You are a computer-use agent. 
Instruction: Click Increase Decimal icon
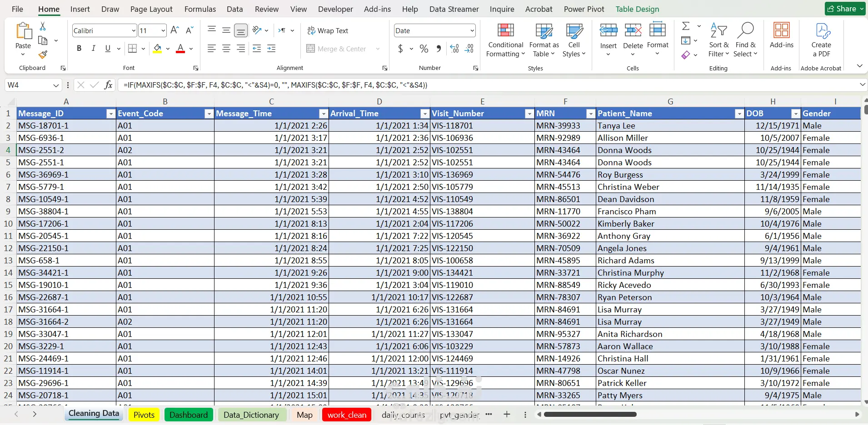point(454,49)
